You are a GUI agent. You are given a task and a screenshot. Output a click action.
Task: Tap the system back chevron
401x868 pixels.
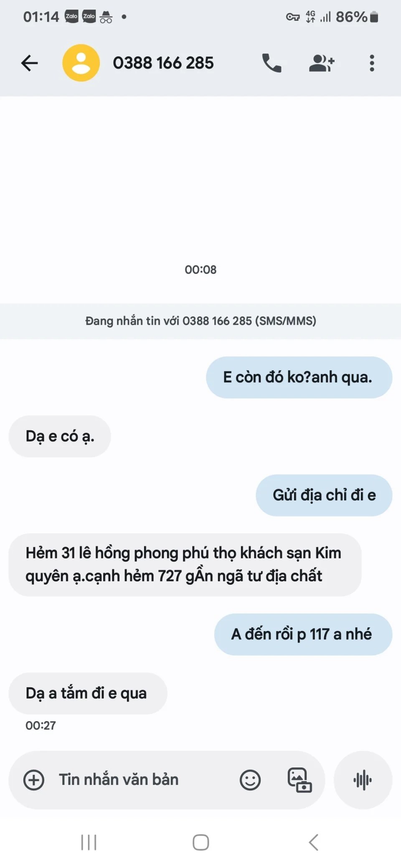(x=314, y=842)
